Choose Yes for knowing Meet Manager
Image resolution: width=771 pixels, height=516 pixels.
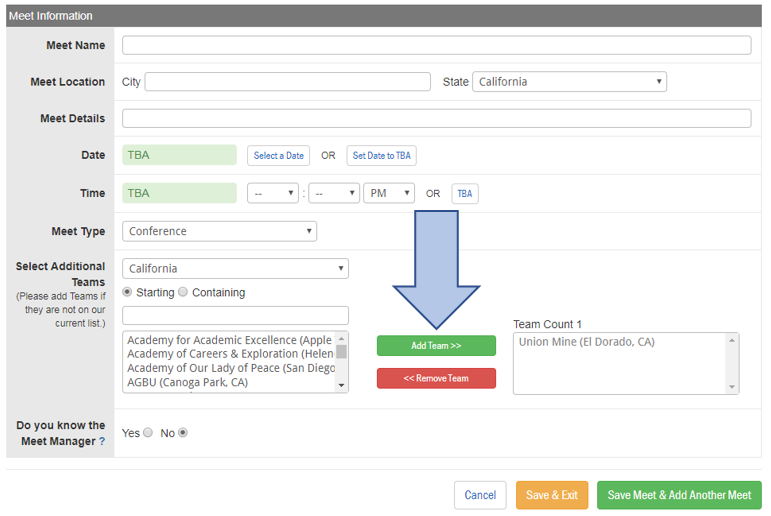(x=148, y=432)
